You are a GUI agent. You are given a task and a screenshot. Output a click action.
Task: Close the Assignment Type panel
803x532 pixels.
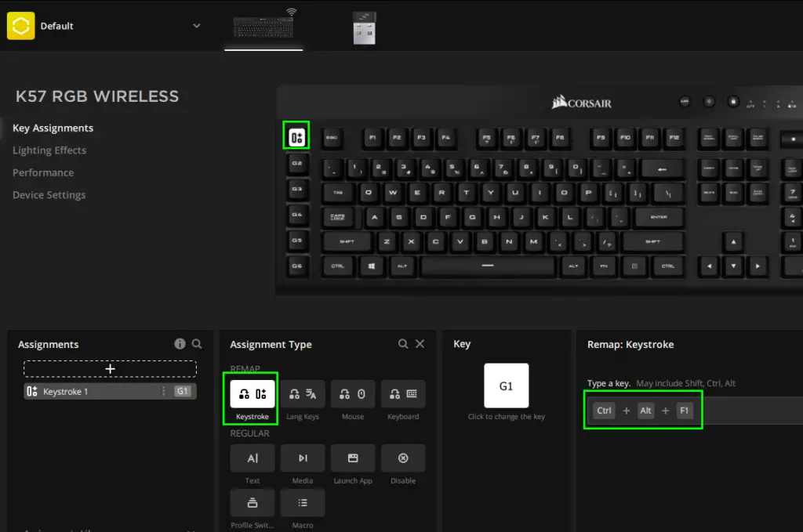(420, 344)
